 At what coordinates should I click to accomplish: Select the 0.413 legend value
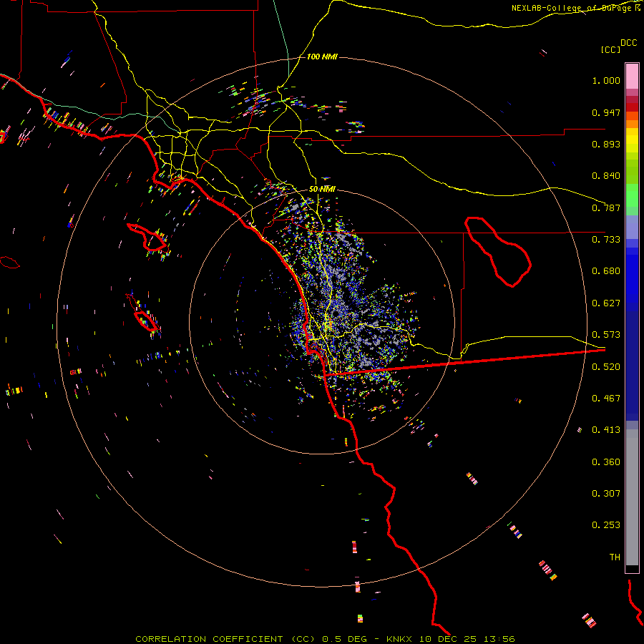[x=606, y=430]
